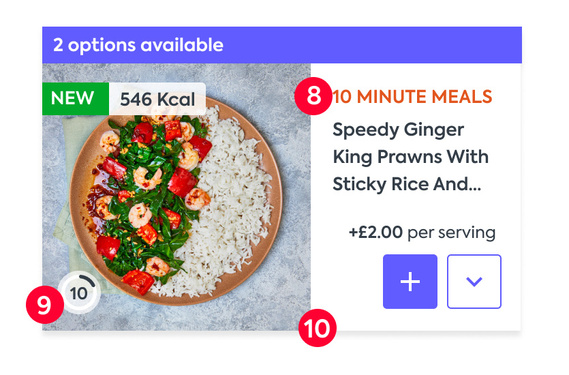Select the green NEW badge
The height and width of the screenshot is (375, 569).
[x=75, y=98]
